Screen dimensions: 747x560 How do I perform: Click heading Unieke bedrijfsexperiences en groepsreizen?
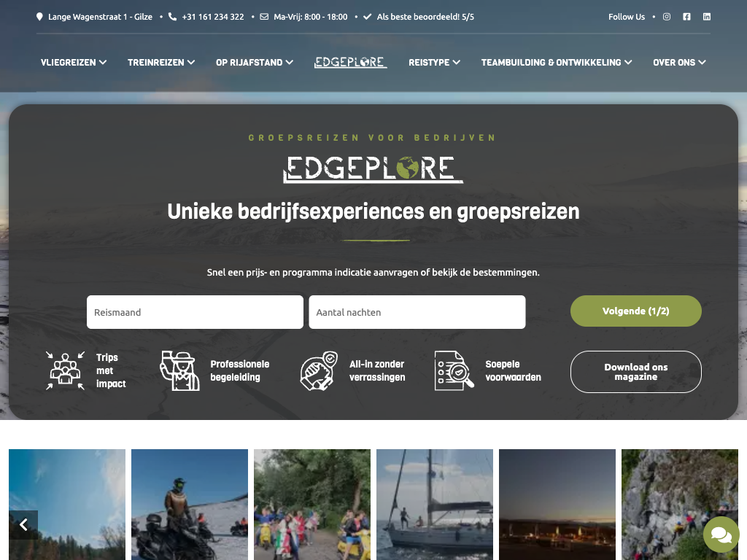tap(373, 211)
